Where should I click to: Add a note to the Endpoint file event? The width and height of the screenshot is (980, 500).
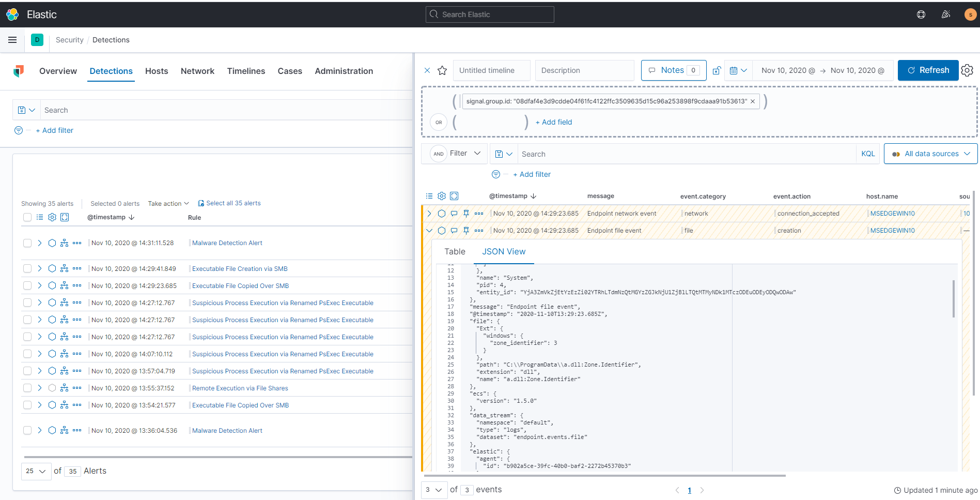(454, 230)
